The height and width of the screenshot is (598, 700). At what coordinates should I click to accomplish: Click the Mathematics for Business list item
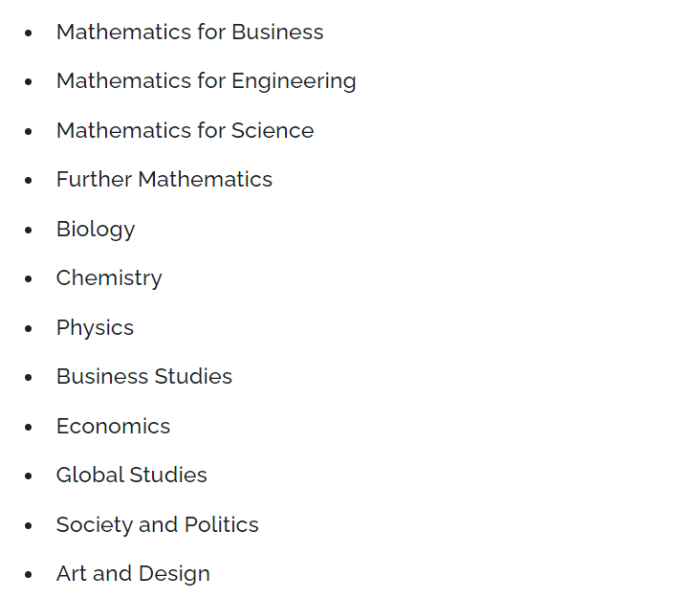[189, 33]
